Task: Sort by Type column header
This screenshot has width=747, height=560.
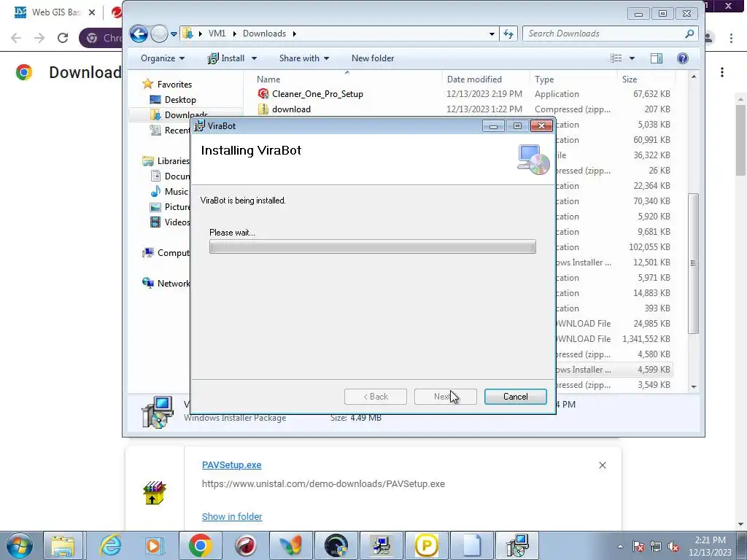Action: (x=544, y=79)
